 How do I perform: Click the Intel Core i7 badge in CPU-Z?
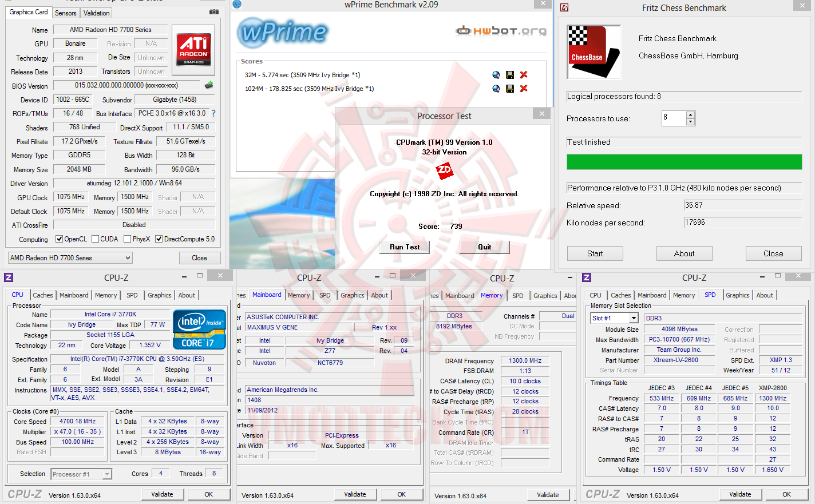pyautogui.click(x=199, y=329)
